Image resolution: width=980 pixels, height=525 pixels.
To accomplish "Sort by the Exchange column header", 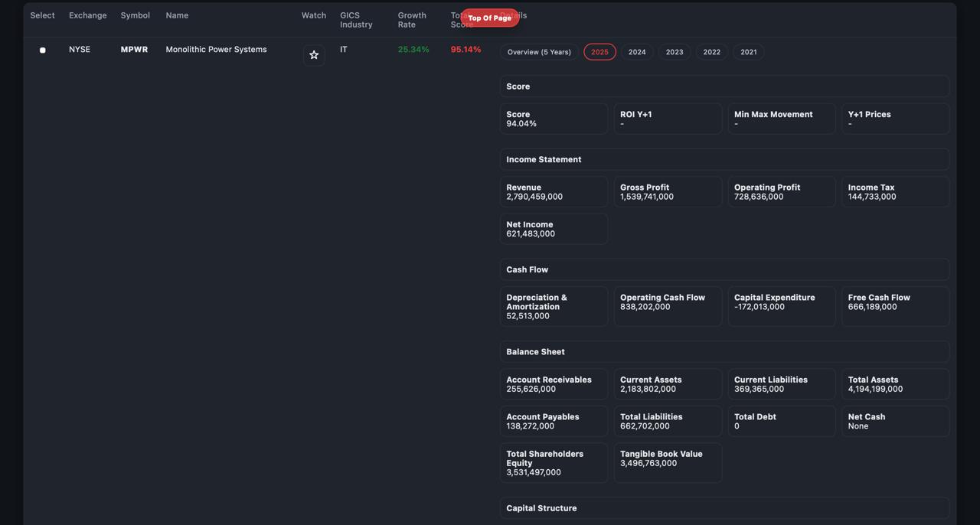I will 88,15.
